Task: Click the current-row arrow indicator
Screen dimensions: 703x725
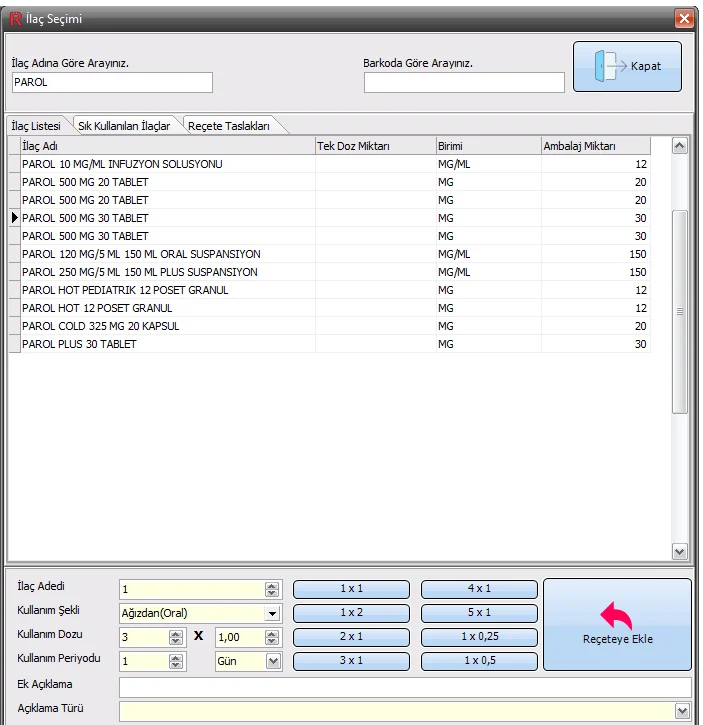Action: [x=14, y=218]
